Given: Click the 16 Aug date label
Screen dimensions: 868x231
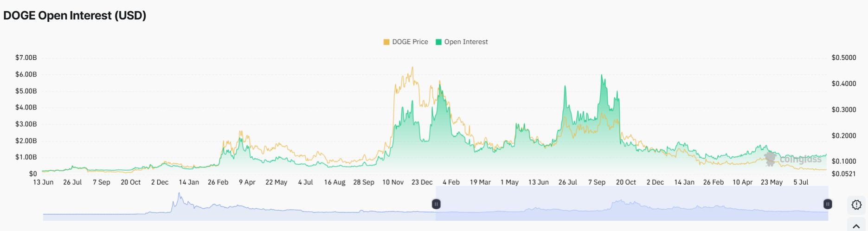Looking at the screenshot, I should [x=334, y=182].
